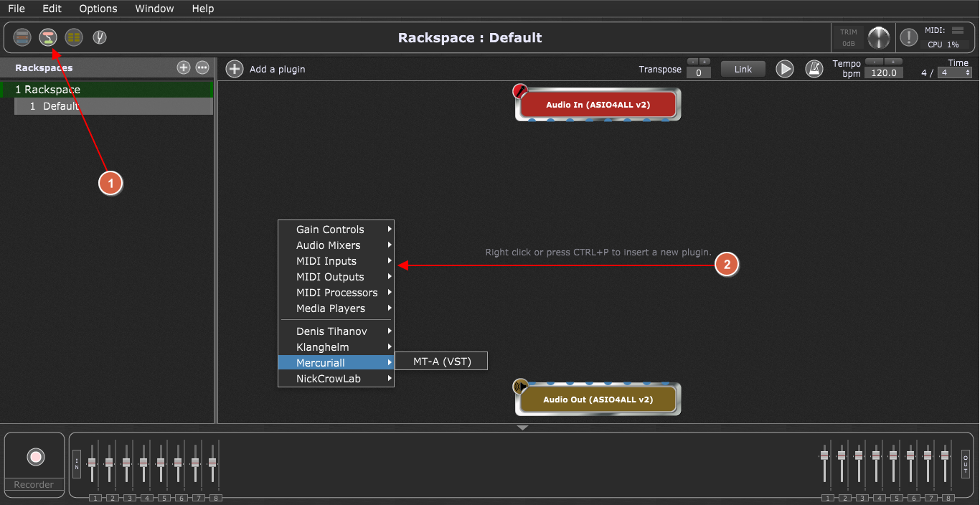Expand Media Players submenu
Viewport: 980px width, 505px height.
336,308
